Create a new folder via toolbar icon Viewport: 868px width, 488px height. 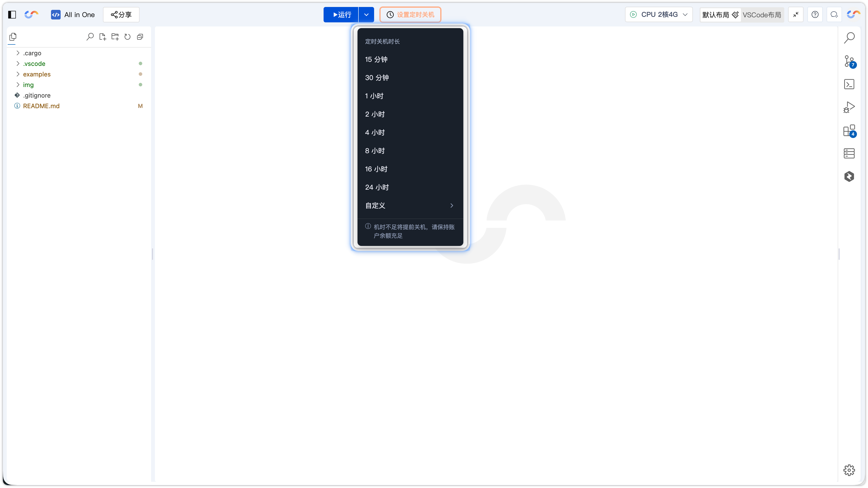[115, 37]
